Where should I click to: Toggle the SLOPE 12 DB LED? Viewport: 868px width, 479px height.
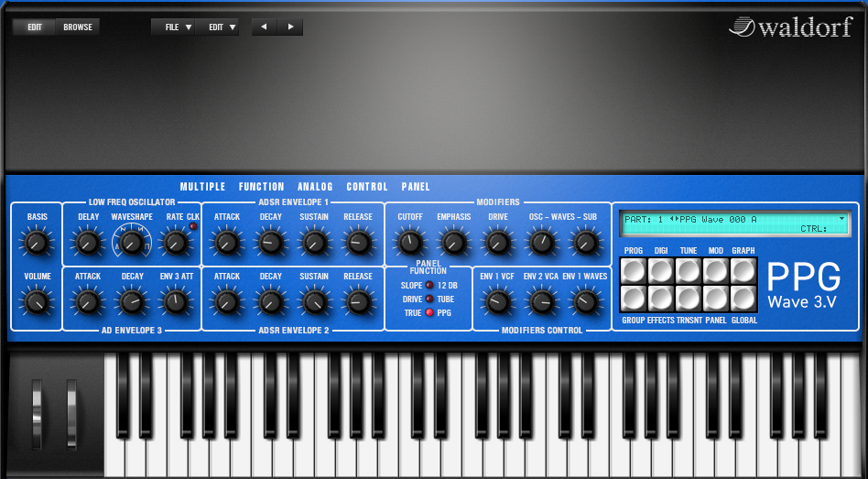pyautogui.click(x=429, y=285)
